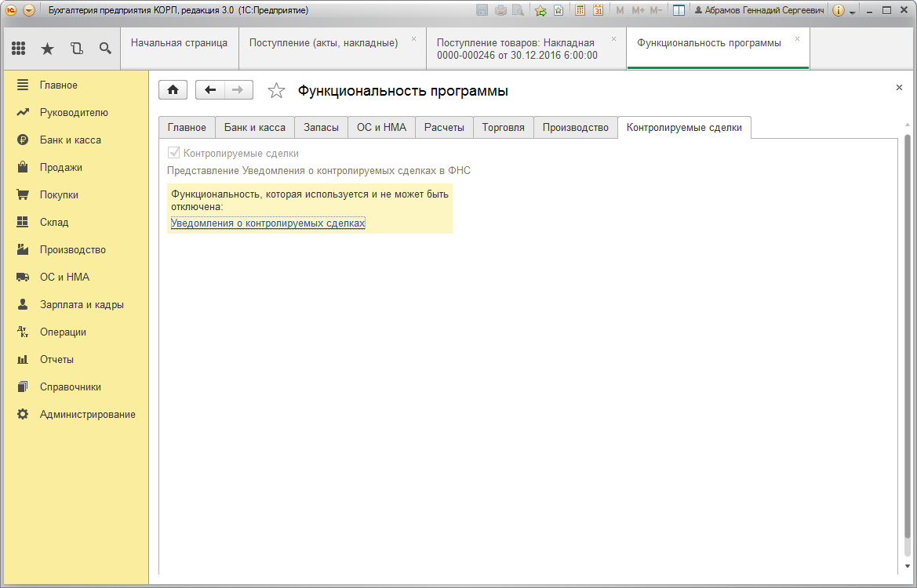The image size is (917, 588).
Task: Switch to the Запасы settings tab
Action: (321, 128)
